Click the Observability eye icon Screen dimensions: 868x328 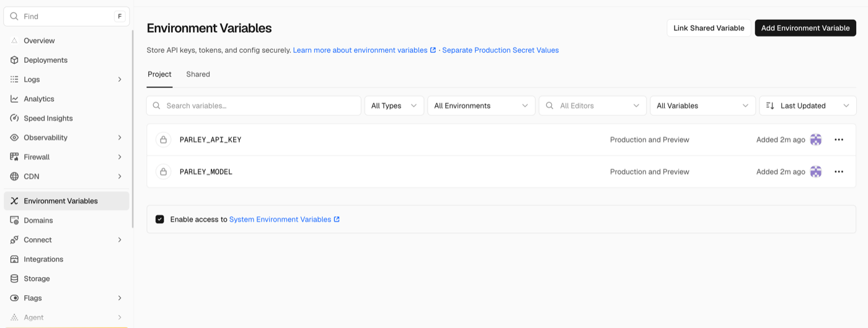click(14, 138)
